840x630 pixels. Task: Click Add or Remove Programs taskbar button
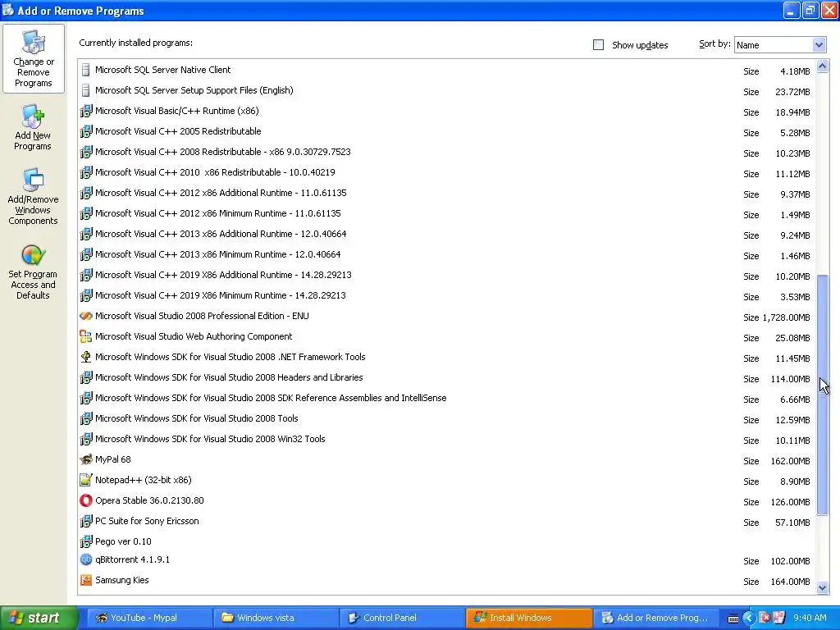[655, 619]
